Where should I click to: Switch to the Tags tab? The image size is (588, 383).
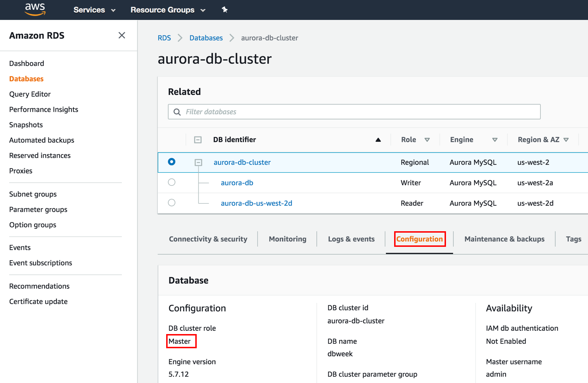573,239
